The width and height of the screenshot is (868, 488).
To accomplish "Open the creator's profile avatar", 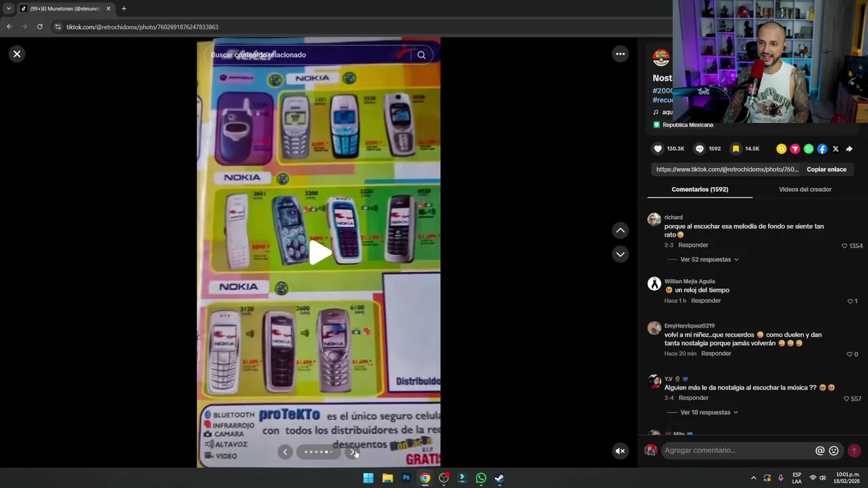I will click(660, 58).
